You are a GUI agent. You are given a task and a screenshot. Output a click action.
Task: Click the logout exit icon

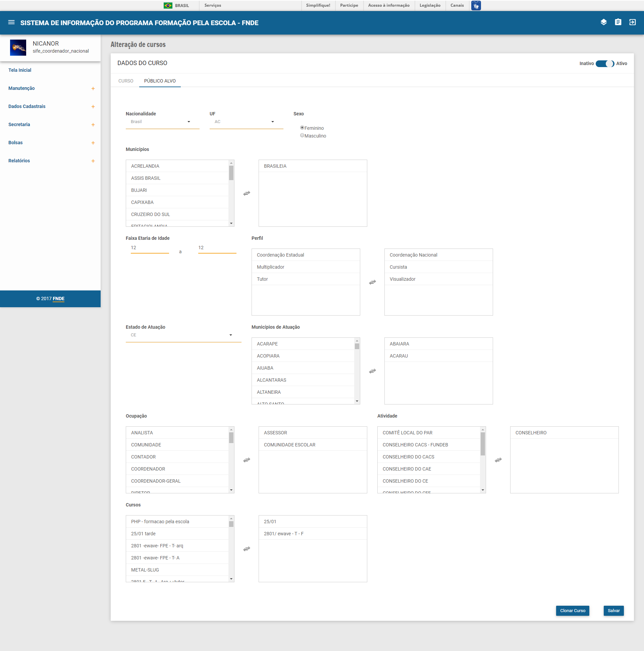(x=632, y=22)
